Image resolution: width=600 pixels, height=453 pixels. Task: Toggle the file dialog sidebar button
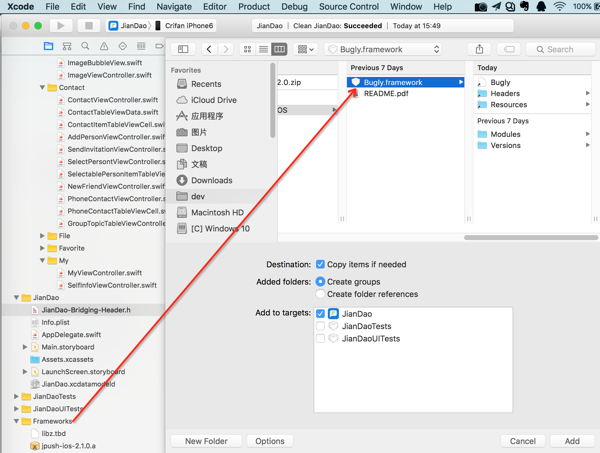pyautogui.click(x=183, y=49)
